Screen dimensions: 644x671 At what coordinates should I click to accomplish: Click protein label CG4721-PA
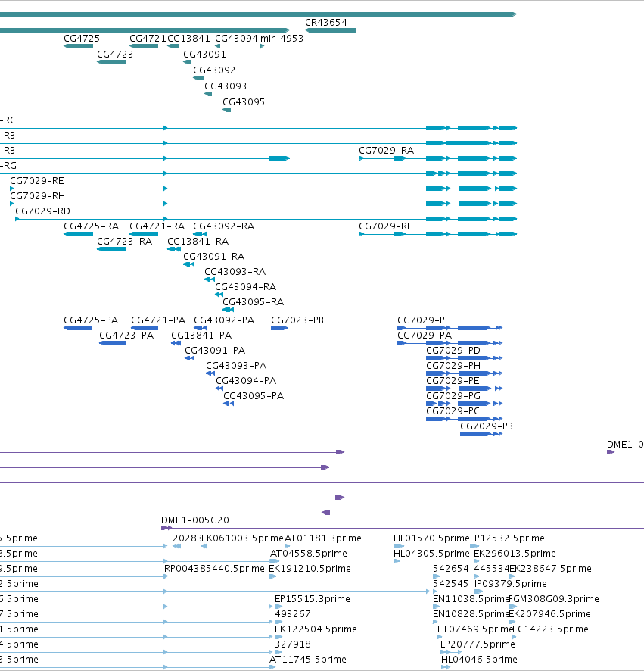tap(158, 320)
